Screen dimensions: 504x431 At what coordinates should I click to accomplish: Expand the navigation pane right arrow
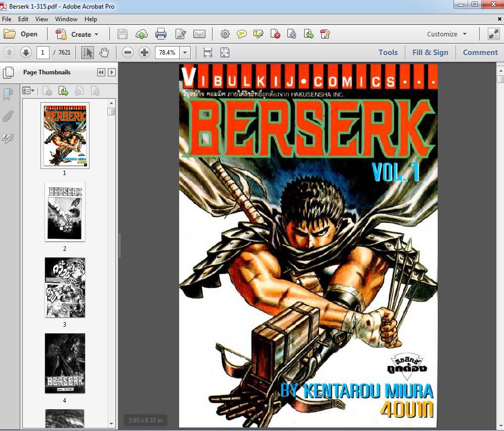tap(111, 72)
